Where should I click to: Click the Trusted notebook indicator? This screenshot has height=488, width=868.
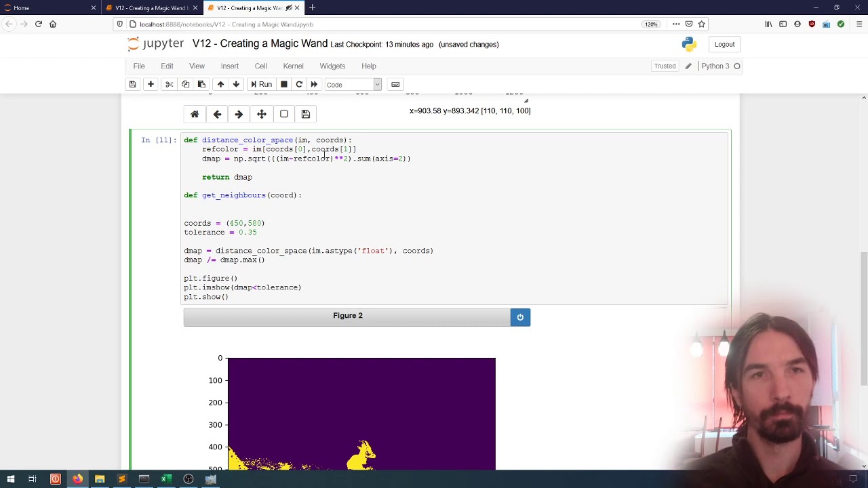point(665,66)
